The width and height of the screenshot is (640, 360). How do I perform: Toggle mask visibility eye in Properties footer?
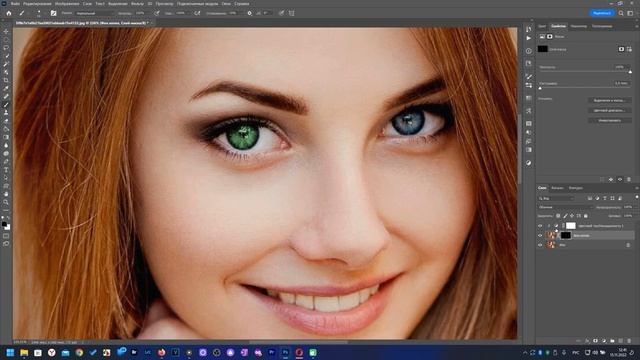coord(620,180)
